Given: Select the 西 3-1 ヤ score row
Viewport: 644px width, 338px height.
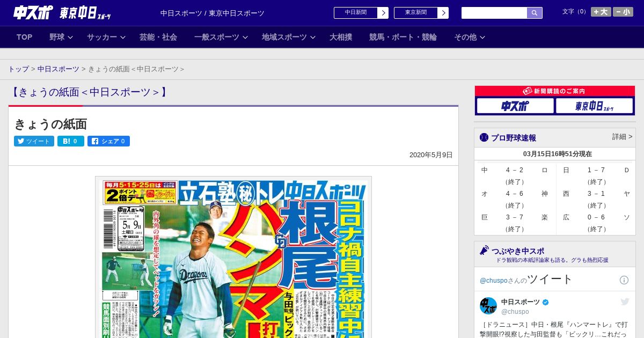Looking at the screenshot, I should tap(596, 200).
